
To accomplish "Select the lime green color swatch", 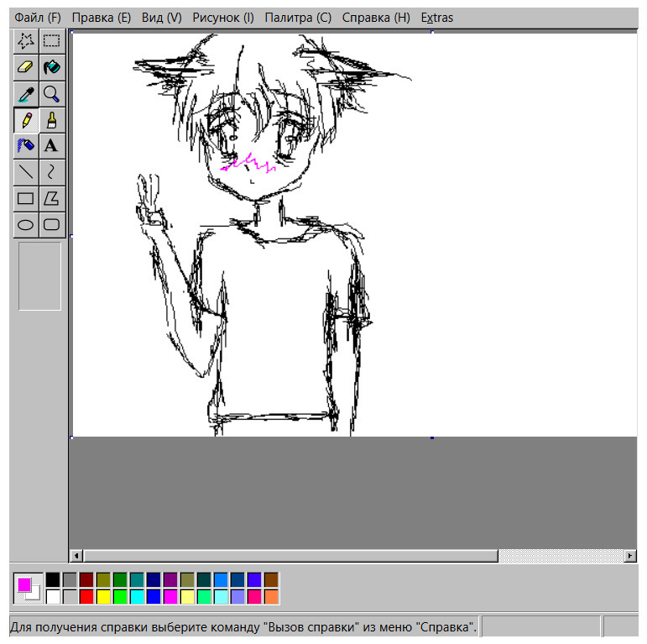I will [x=120, y=596].
